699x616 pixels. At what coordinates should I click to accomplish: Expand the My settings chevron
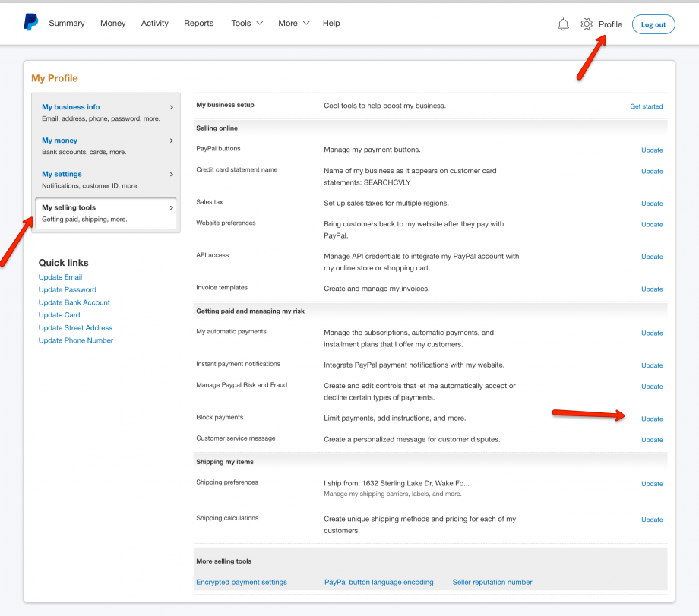tap(172, 174)
